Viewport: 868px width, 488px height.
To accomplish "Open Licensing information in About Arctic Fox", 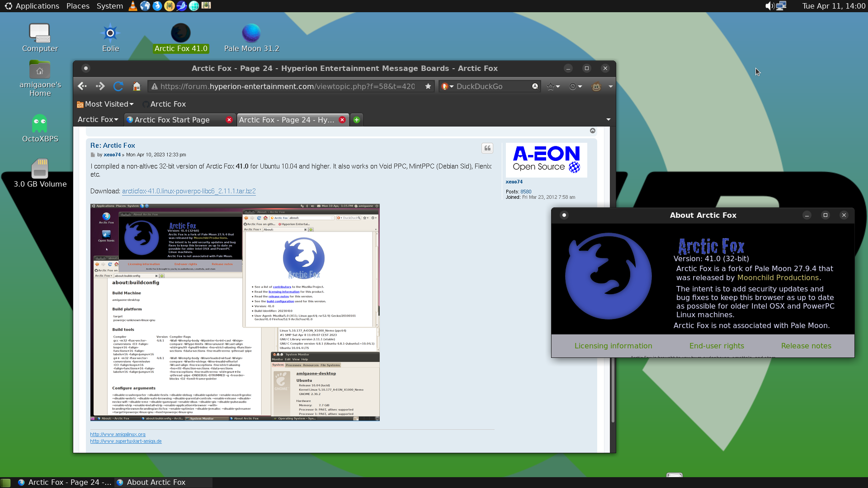I will [x=613, y=346].
